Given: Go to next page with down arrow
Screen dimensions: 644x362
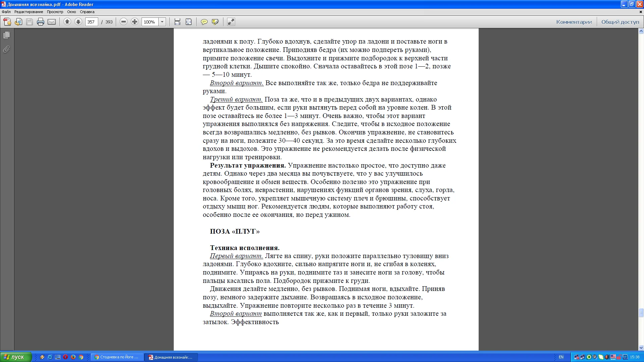Looking at the screenshot, I should pos(78,22).
